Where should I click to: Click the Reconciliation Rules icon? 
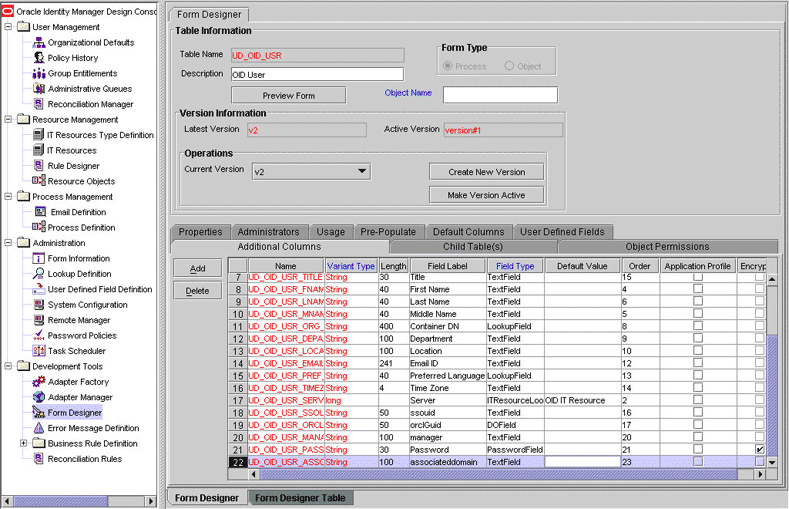(39, 459)
